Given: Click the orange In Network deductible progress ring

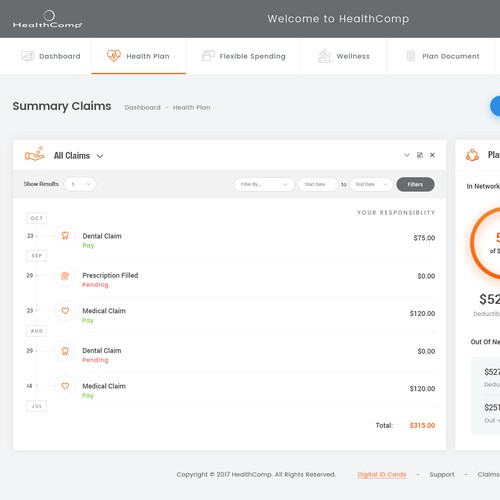Looking at the screenshot, I should 485,243.
